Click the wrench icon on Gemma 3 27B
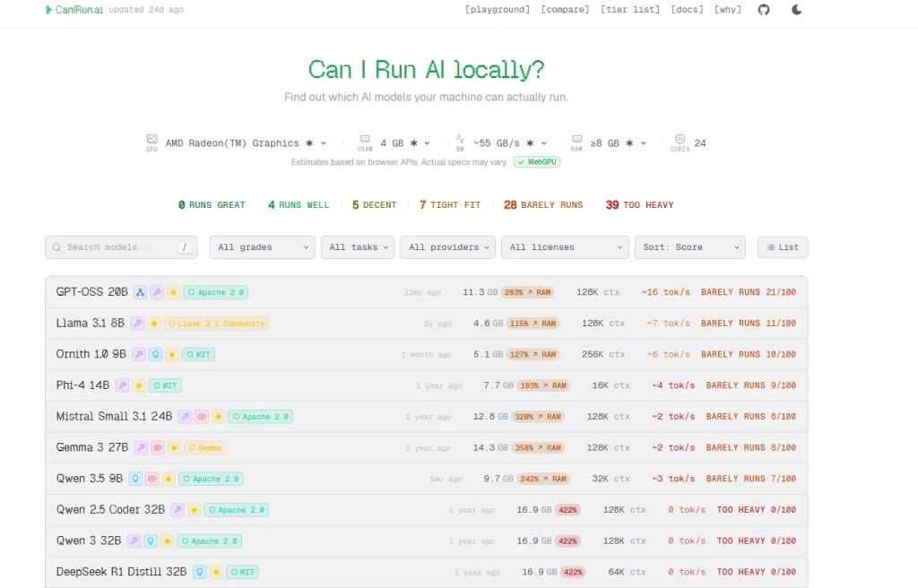 [x=141, y=447]
